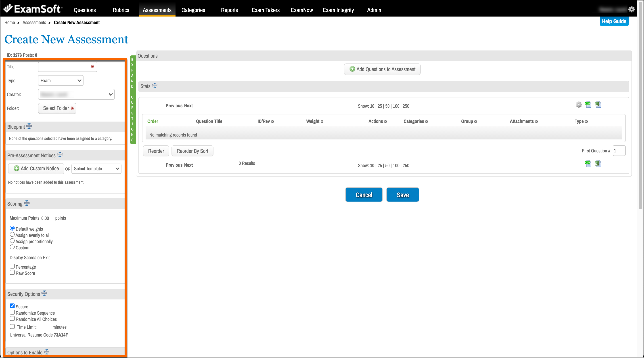
Task: Click the plus icon on Add Custom Notice
Action: click(x=17, y=168)
